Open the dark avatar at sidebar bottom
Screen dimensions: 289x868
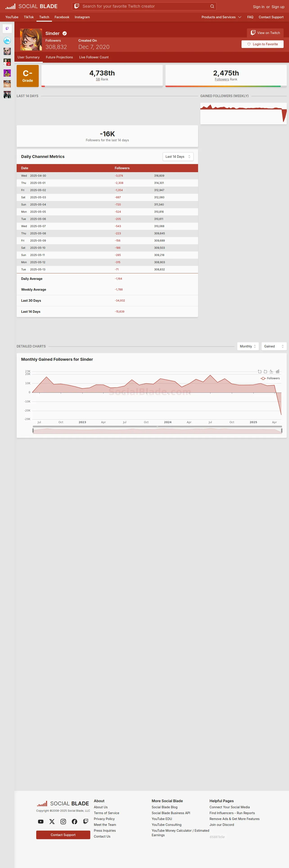pos(7,94)
